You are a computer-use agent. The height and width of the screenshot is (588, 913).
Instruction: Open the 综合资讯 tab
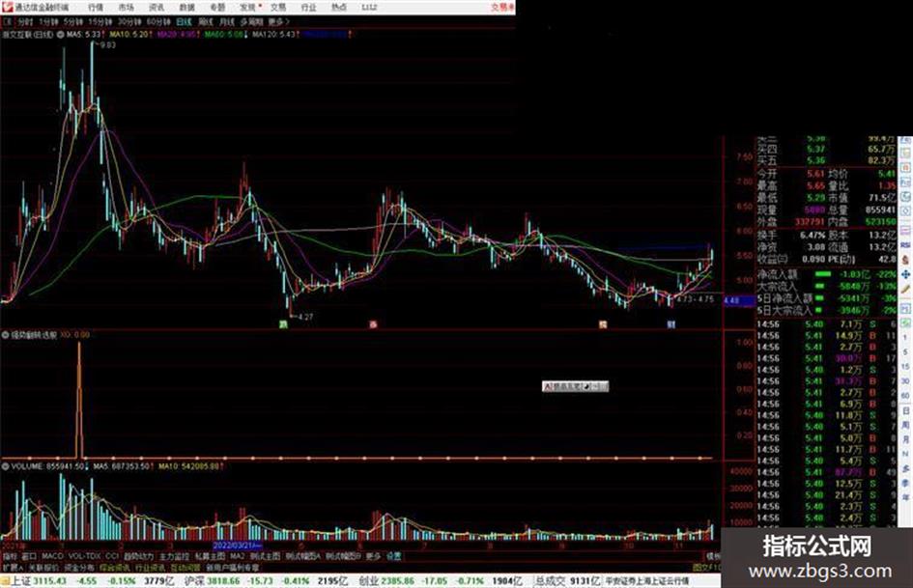114,567
